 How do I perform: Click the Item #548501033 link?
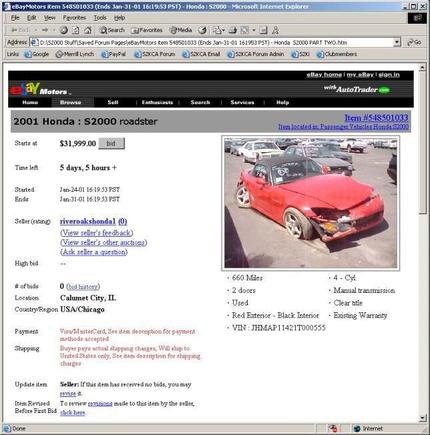(x=376, y=118)
